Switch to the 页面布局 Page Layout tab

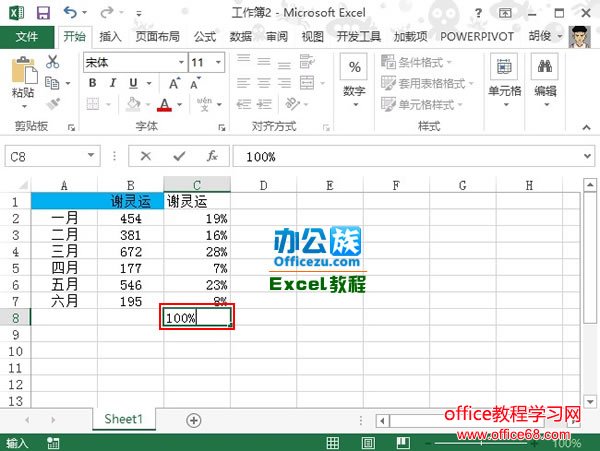point(157,37)
